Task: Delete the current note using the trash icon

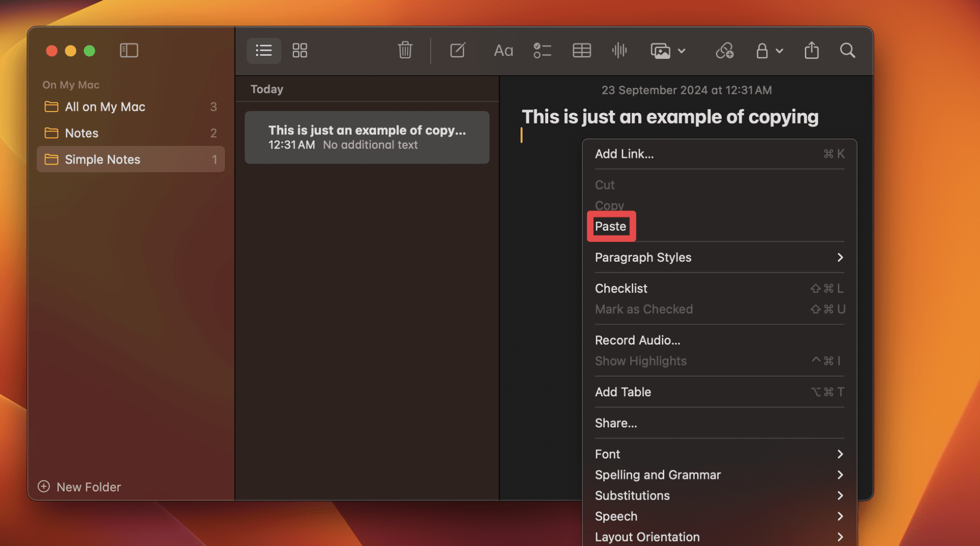Action: (x=405, y=50)
